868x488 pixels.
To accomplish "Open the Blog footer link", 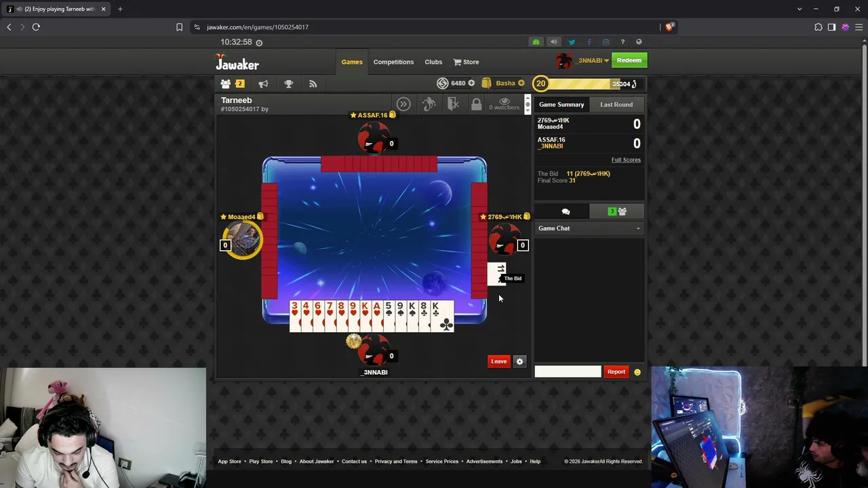I will (x=286, y=462).
